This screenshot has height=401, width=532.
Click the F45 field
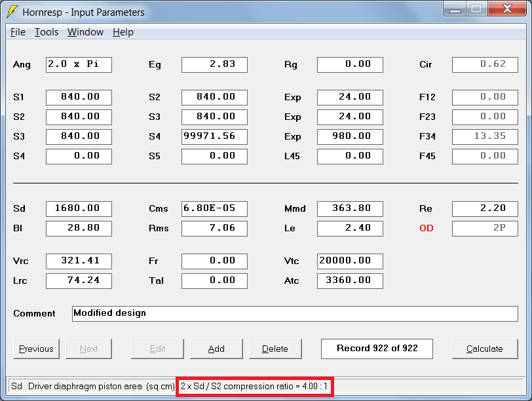click(485, 157)
